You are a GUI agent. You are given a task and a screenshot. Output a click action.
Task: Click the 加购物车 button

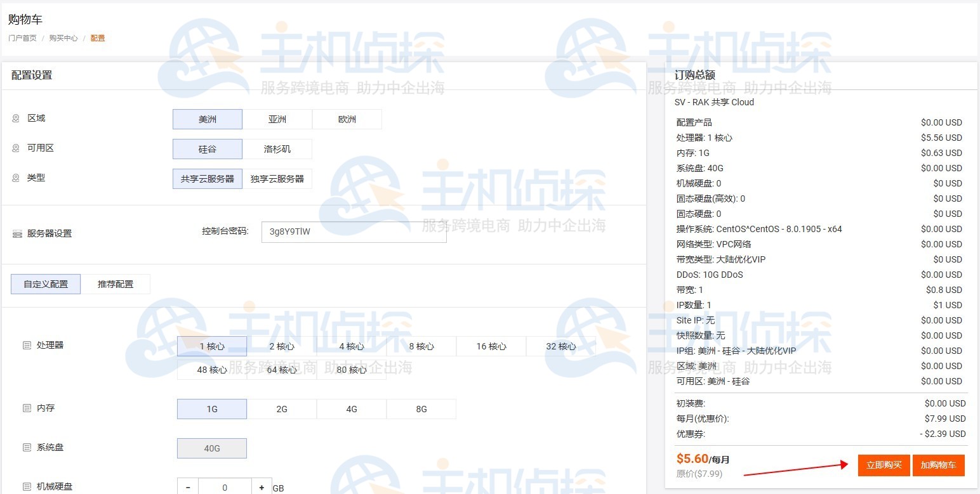(939, 464)
